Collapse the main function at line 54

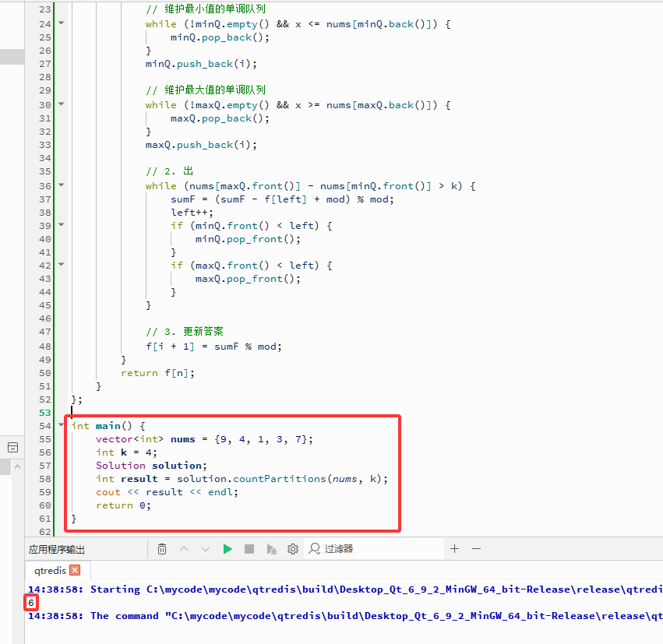(x=62, y=424)
